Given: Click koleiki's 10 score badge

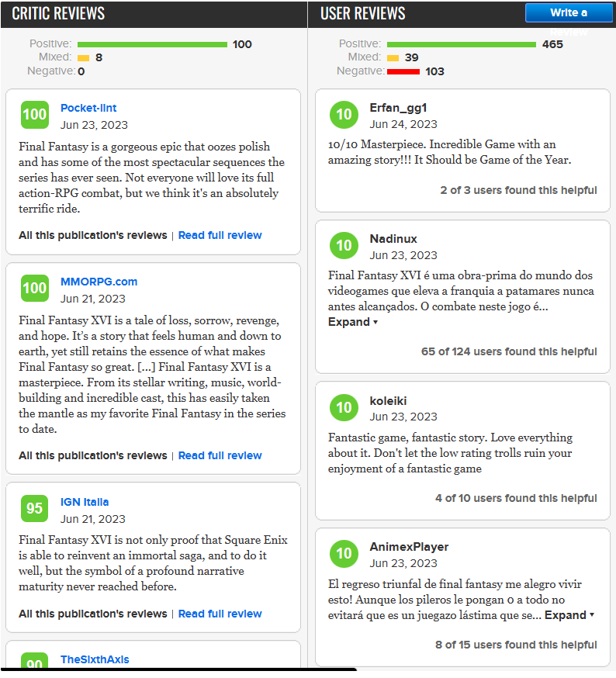Looking at the screenshot, I should click(344, 408).
